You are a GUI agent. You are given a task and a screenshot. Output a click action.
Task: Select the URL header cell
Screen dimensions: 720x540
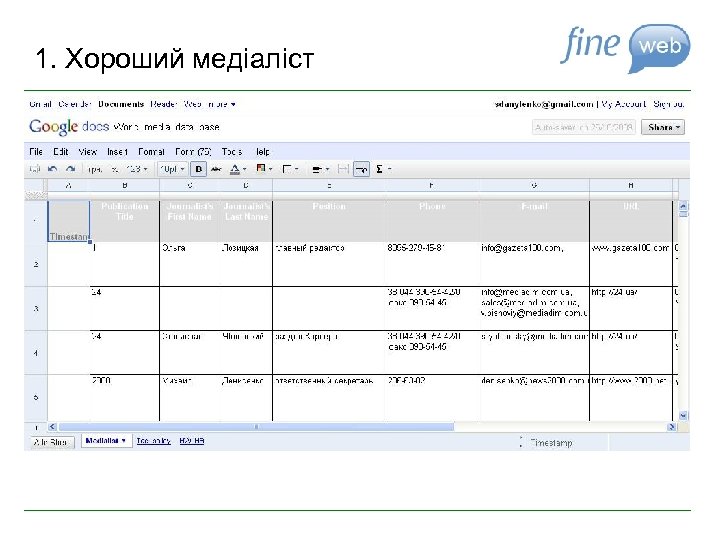pyautogui.click(x=631, y=221)
